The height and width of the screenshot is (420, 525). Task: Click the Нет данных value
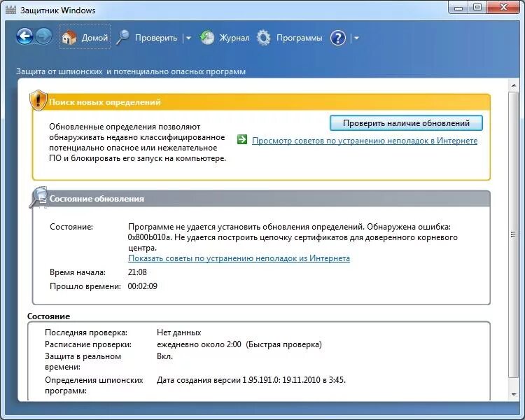click(178, 332)
